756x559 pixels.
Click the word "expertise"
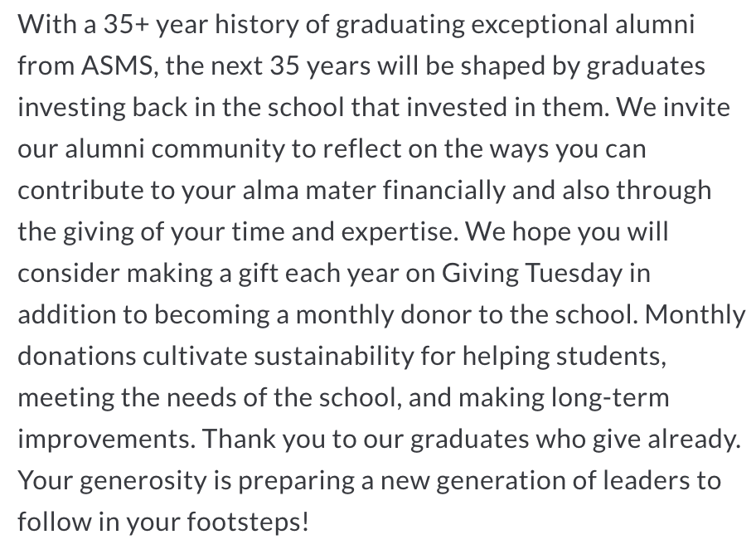[400, 232]
